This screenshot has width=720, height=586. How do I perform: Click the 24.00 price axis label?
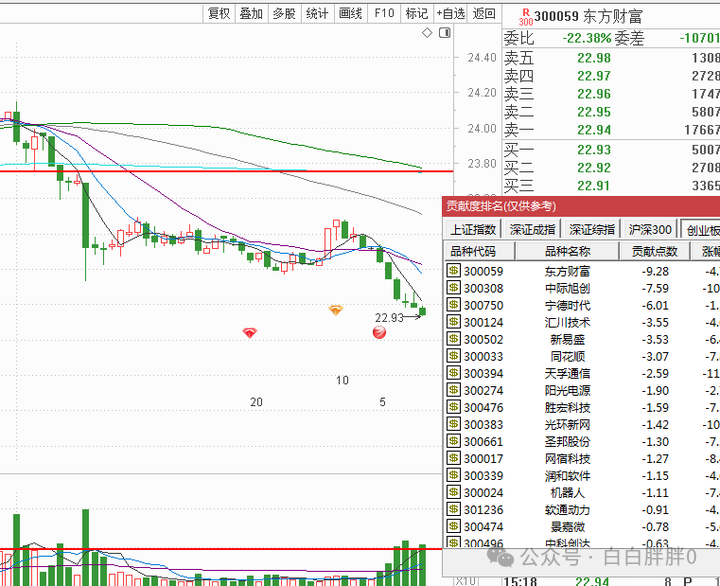pos(482,129)
